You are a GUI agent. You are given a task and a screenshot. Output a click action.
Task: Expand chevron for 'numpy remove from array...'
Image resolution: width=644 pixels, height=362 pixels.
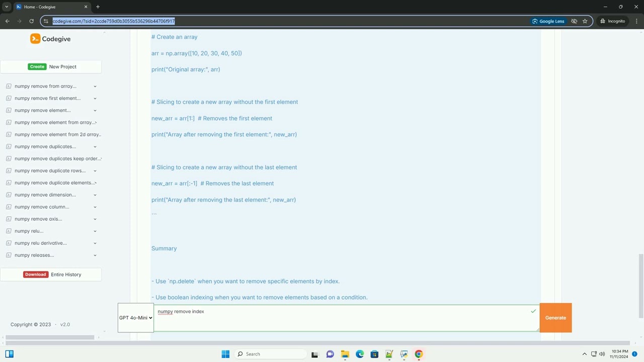(x=95, y=86)
